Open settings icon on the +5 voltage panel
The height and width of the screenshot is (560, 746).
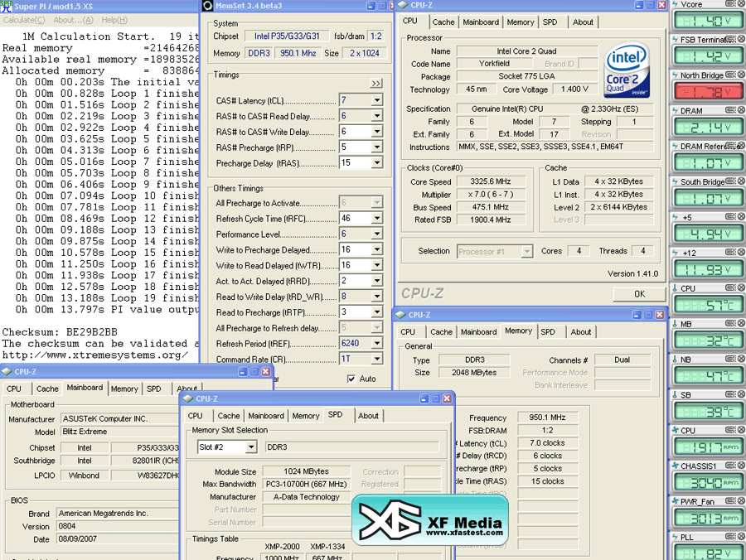(x=730, y=217)
